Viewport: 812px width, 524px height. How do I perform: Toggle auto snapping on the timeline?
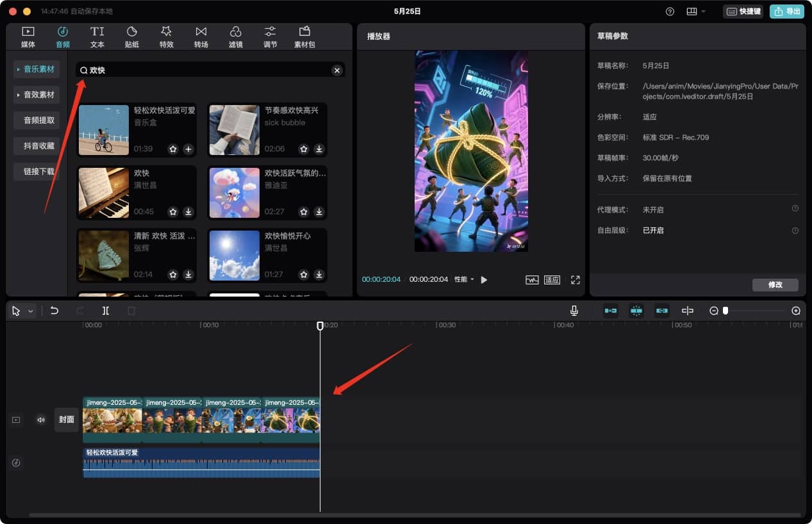[636, 311]
